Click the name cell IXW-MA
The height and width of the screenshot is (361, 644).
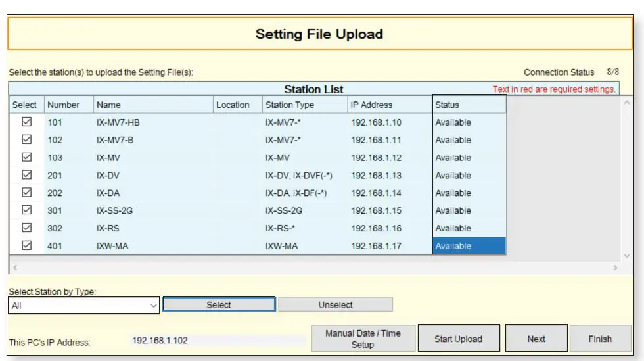coord(112,247)
